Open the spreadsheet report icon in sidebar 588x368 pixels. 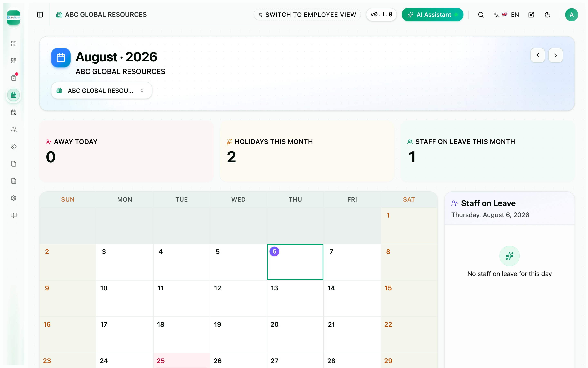pyautogui.click(x=14, y=181)
